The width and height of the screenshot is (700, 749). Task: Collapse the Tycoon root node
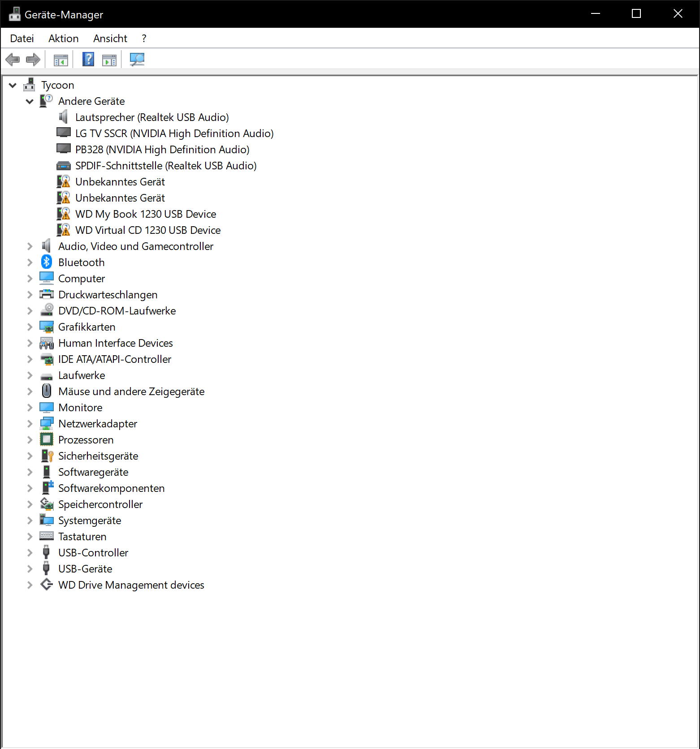[13, 85]
